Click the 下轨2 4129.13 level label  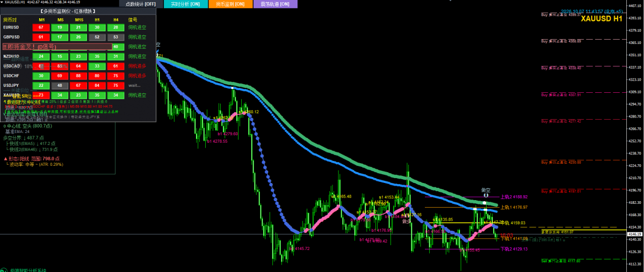click(513, 248)
